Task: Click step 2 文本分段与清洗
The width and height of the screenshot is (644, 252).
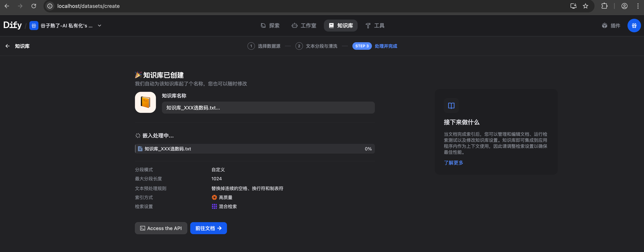Action: coord(316,46)
